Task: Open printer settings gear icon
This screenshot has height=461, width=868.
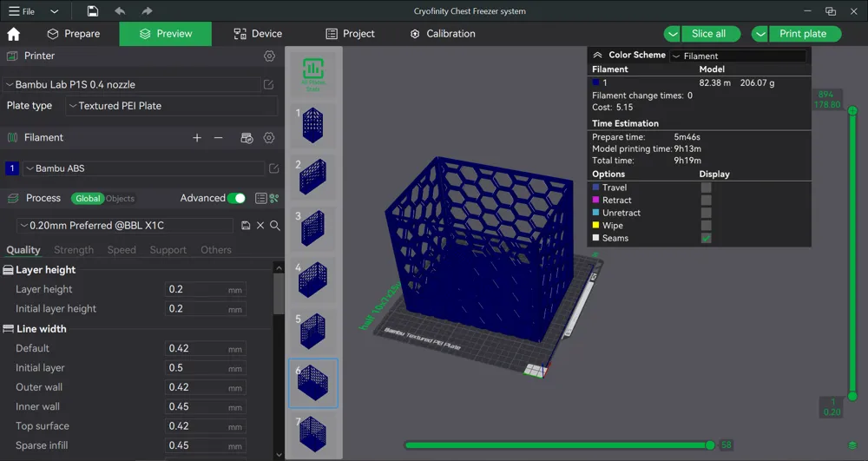Action: [x=269, y=56]
